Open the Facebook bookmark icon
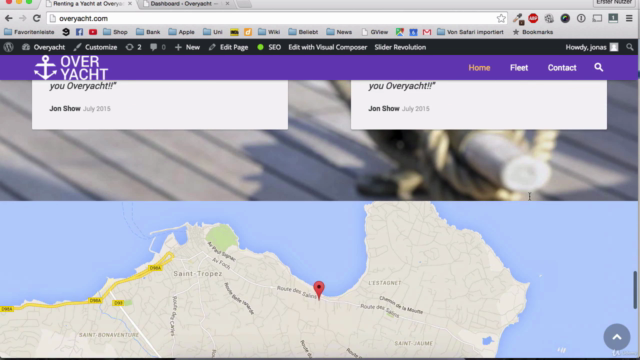640x360 pixels. 79,32
